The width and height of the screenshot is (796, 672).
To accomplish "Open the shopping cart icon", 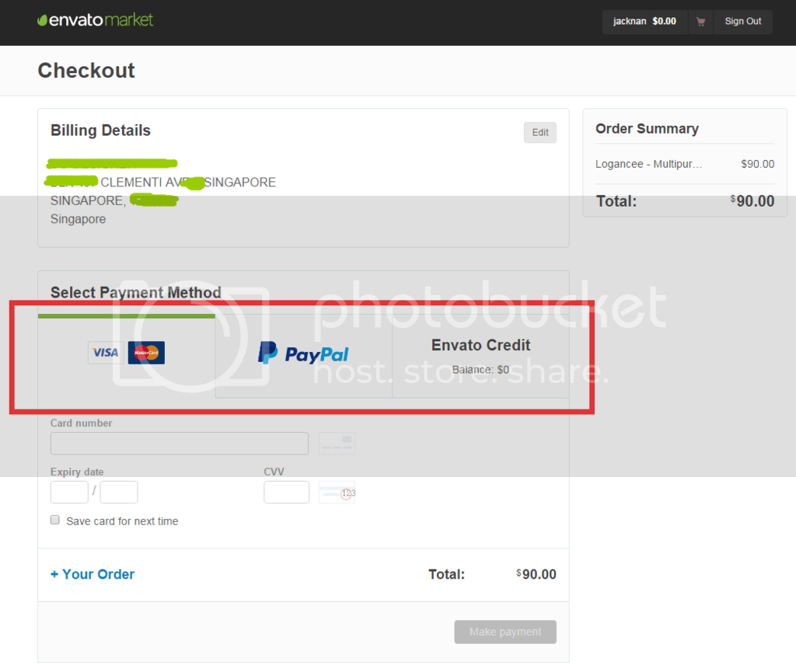I will click(x=700, y=22).
